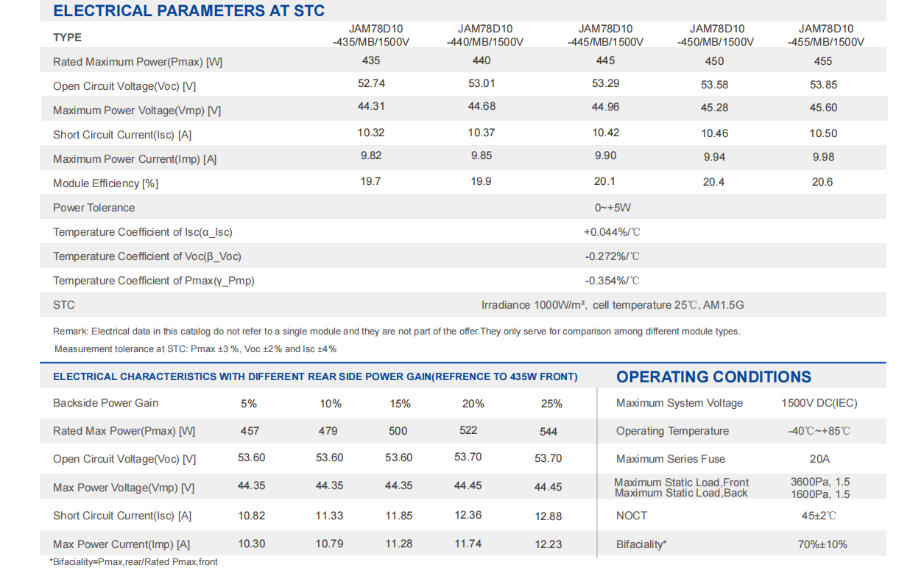Image resolution: width=924 pixels, height=568 pixels.
Task: Select Voc value 53.60 under 10% gain
Action: 330,457
